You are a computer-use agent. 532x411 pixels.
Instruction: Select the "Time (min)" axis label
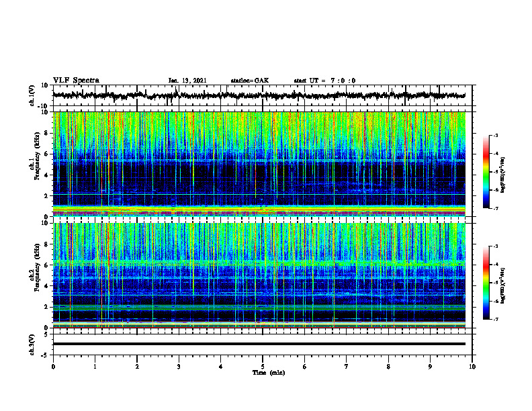coord(269,373)
